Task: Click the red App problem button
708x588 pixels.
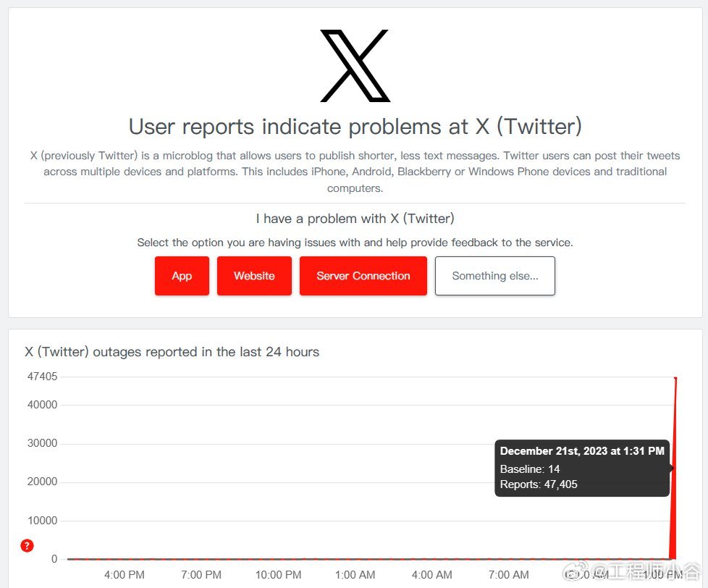Action: point(182,276)
